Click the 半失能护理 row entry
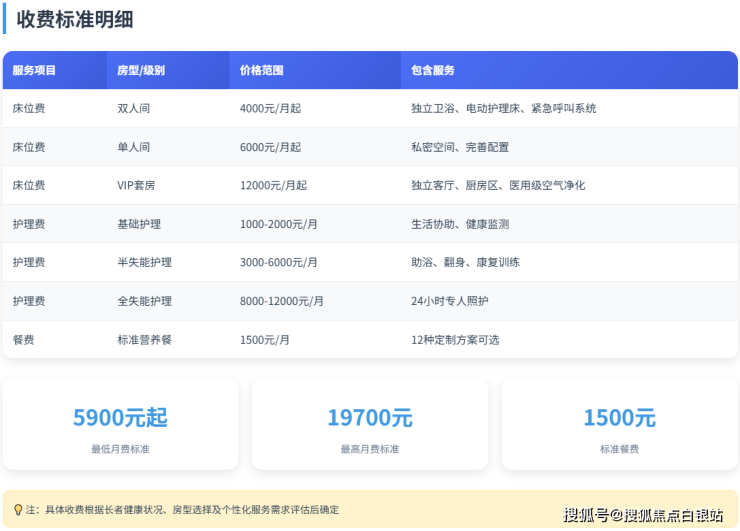The width and height of the screenshot is (740, 531). 144,263
